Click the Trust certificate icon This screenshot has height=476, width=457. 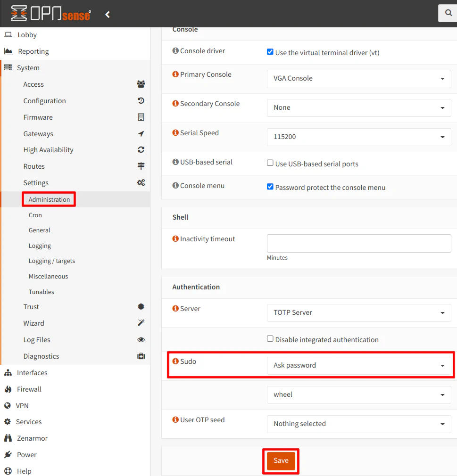point(141,307)
